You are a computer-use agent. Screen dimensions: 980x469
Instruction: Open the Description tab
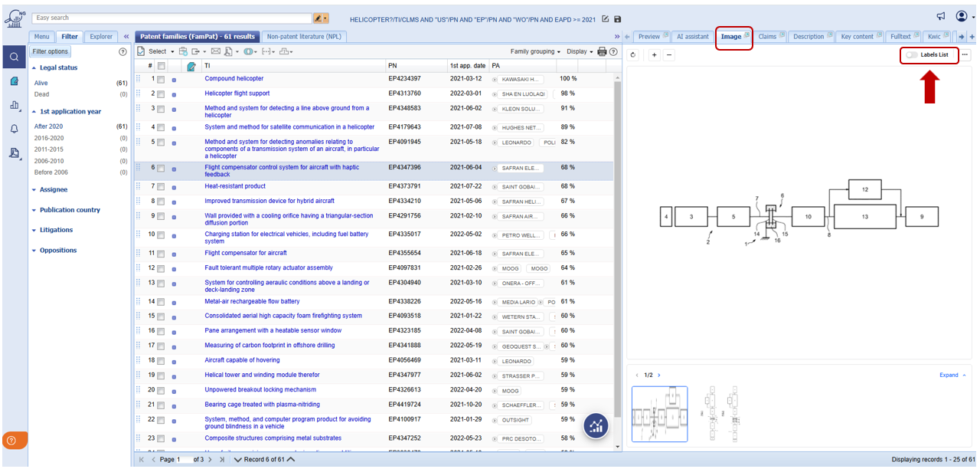click(812, 36)
